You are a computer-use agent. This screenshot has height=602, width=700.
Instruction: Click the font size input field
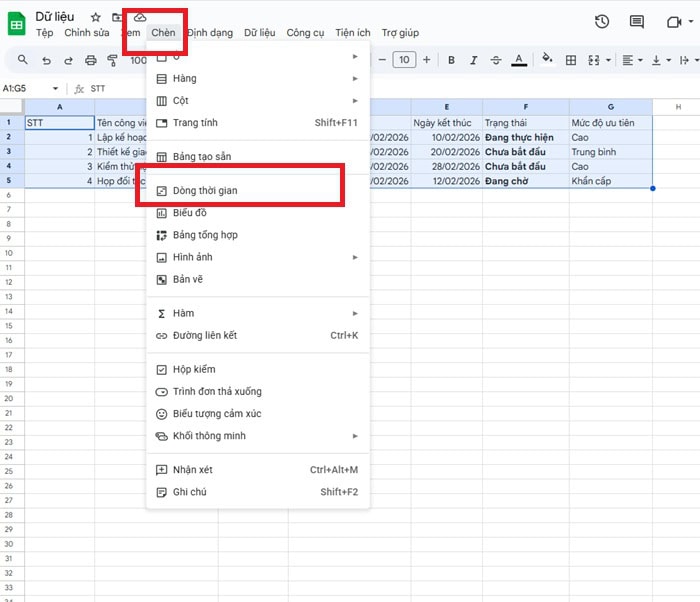point(403,60)
